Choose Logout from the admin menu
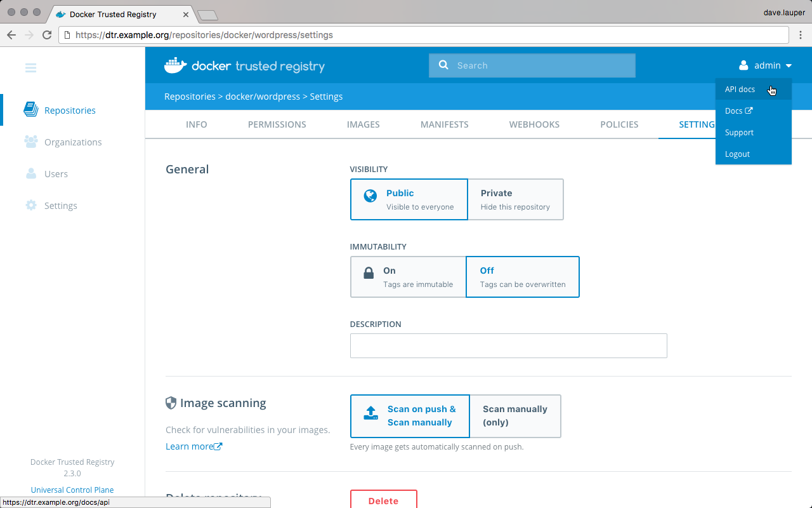 [737, 154]
